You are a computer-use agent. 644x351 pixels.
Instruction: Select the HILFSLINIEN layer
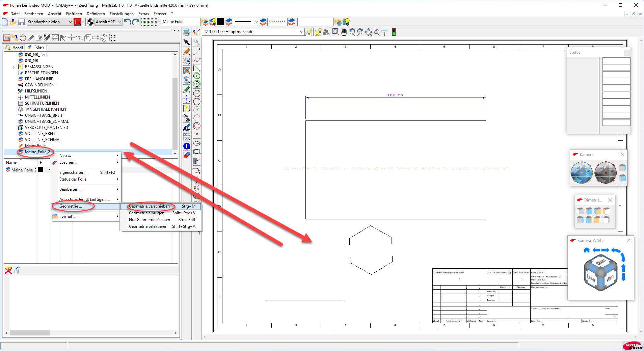[x=36, y=91]
